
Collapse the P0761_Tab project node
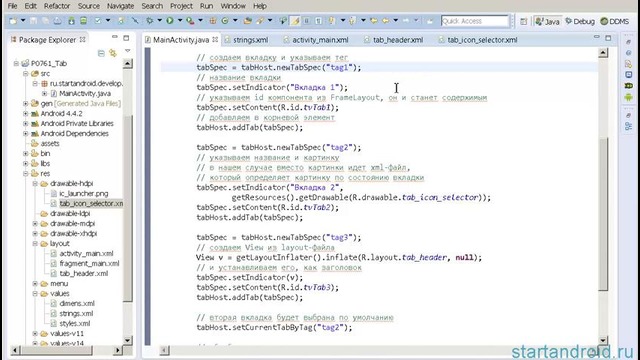16,63
